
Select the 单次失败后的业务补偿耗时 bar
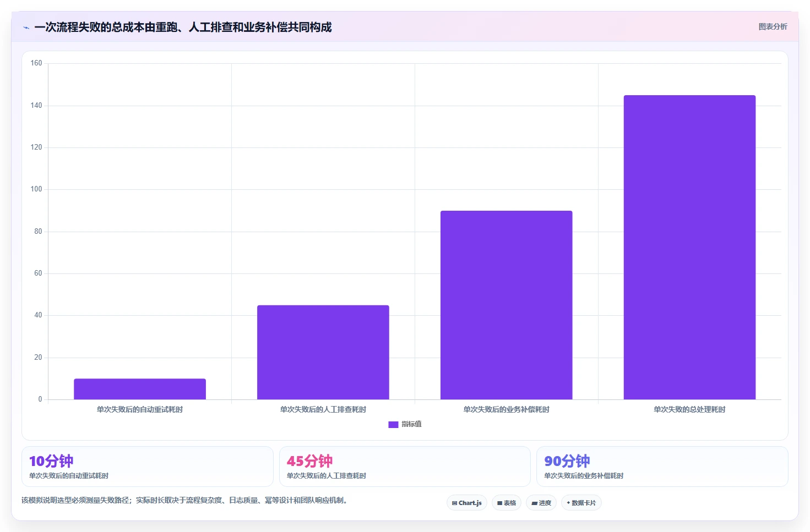(507, 305)
